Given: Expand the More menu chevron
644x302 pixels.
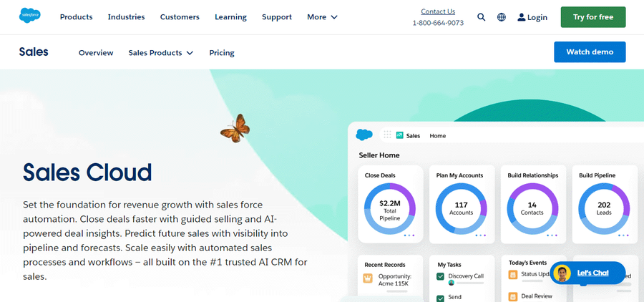Looking at the screenshot, I should (x=334, y=17).
